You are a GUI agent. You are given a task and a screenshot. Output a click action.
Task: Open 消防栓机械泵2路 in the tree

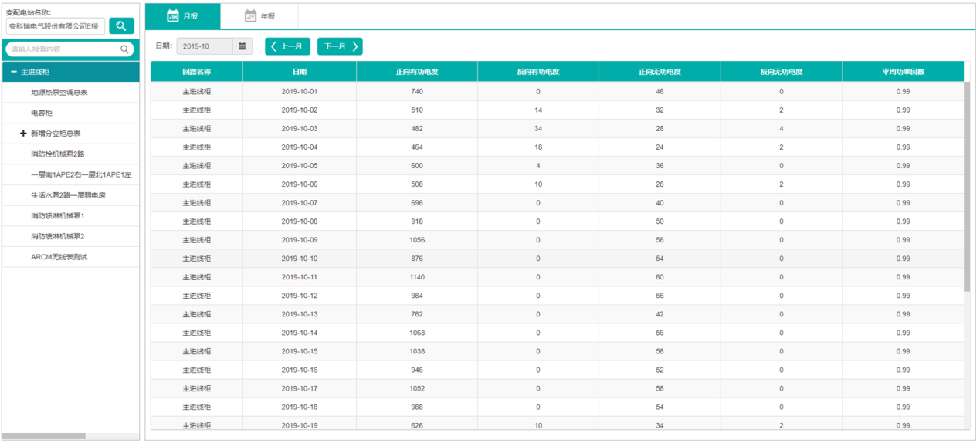pyautogui.click(x=58, y=154)
